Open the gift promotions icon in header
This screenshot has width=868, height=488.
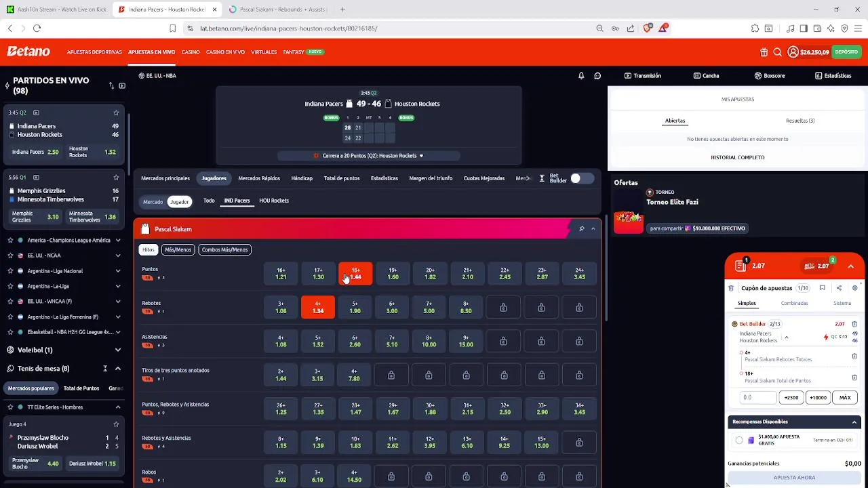pyautogui.click(x=764, y=52)
